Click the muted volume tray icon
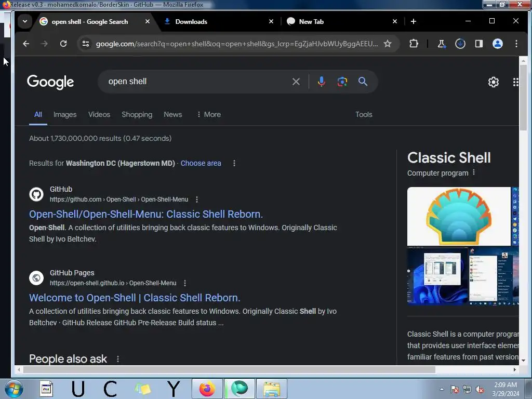 (x=480, y=390)
